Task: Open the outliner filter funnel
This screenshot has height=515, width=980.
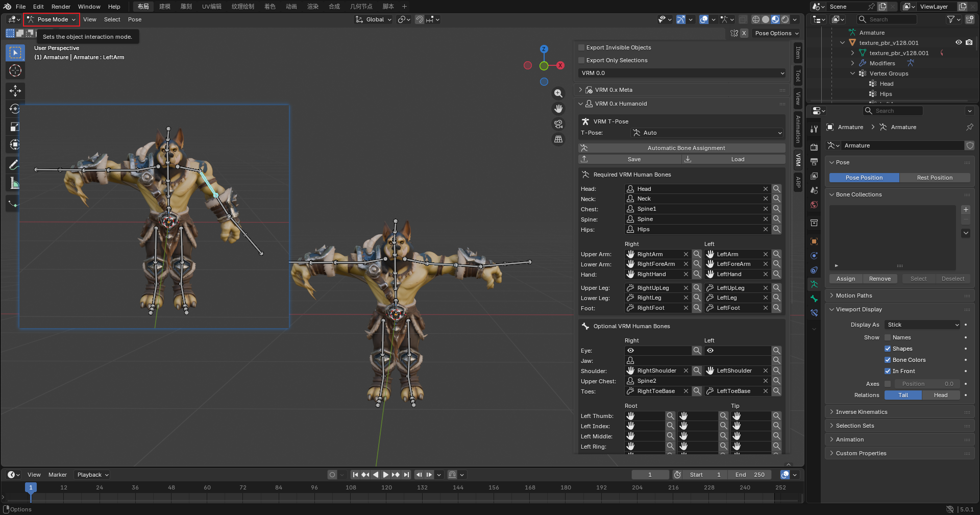Action: (951, 19)
